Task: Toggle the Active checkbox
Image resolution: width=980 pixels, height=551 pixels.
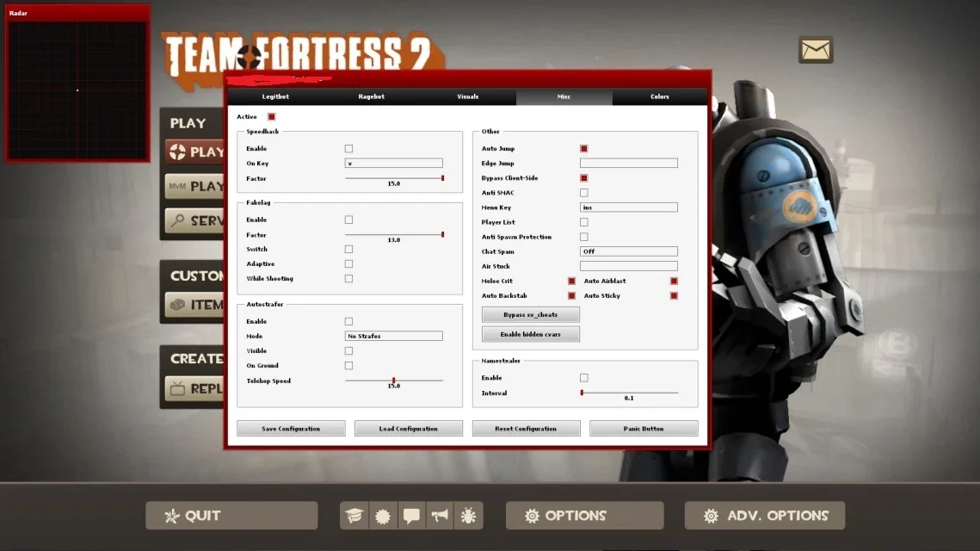Action: pyautogui.click(x=271, y=116)
